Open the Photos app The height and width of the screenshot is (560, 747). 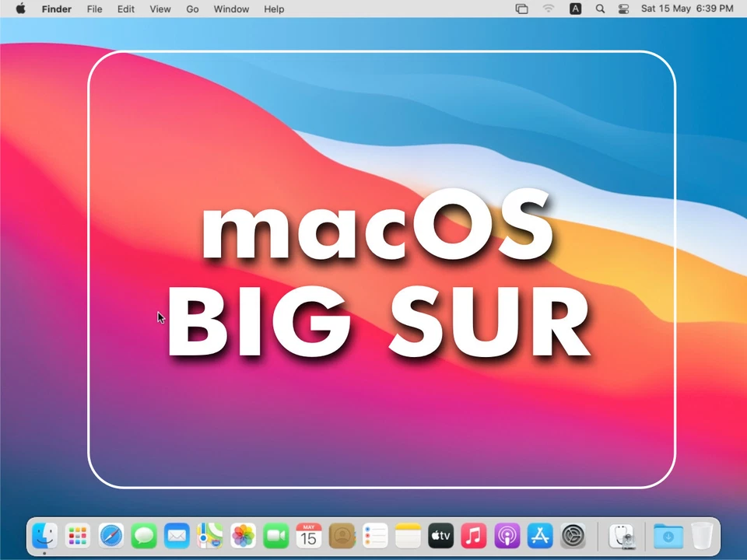[243, 536]
